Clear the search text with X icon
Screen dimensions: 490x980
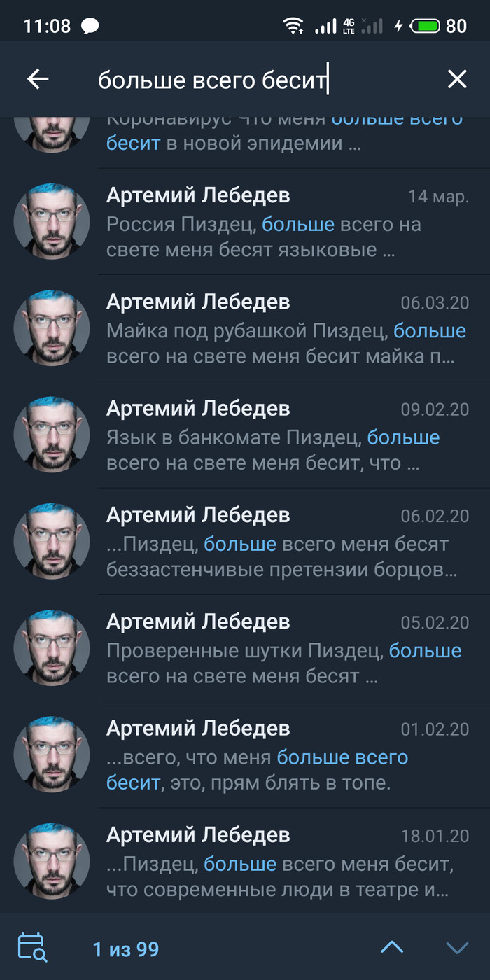pos(456,80)
